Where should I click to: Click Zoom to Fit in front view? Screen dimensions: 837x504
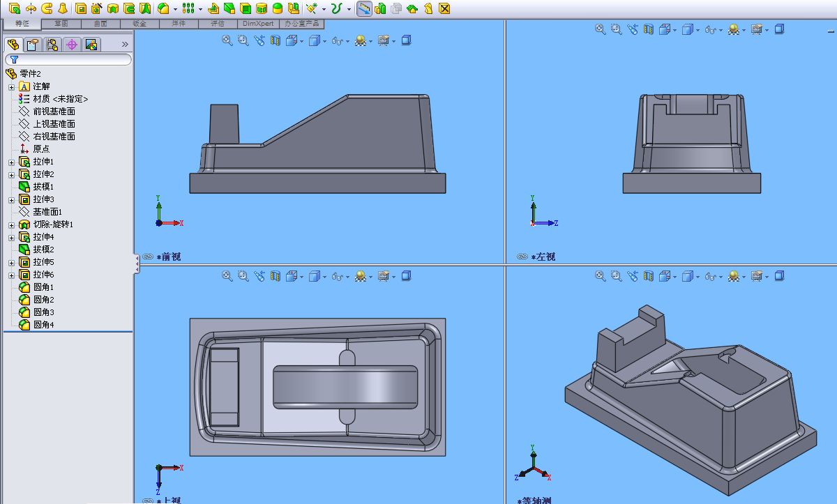click(227, 40)
